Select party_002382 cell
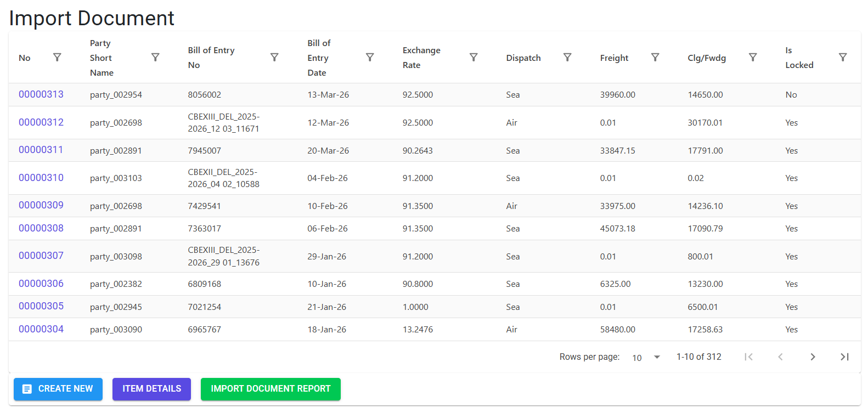Viewport: 868px width, 407px height. 116,284
